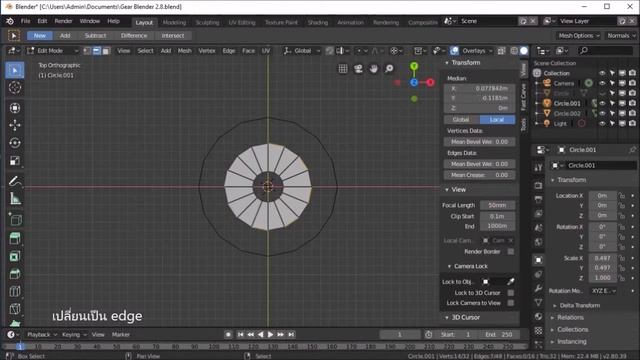Open the File menu
Image resolution: width=640 pixels, height=360 pixels.
pos(25,21)
